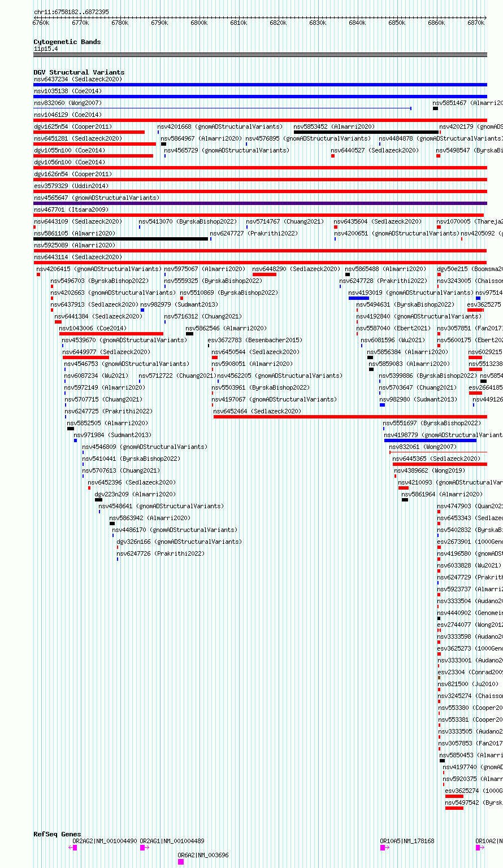The image size is (503, 868).
Task: Click variant label nsv821500 (Ju2010)
Action: 469,684
